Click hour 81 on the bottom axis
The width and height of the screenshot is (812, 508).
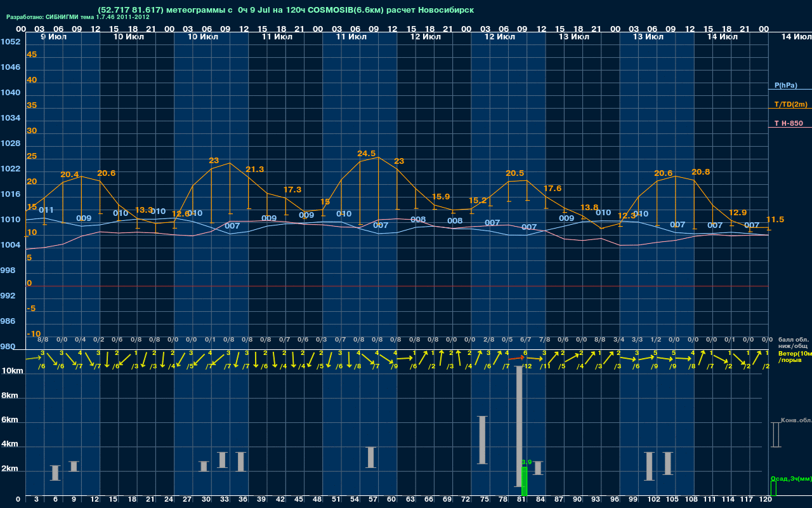tap(521, 500)
